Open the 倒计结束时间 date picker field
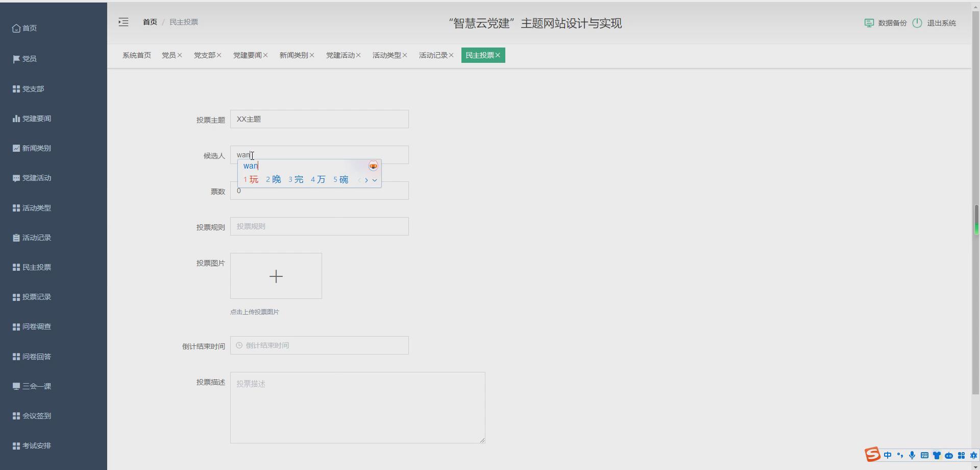This screenshot has width=980, height=470. 320,345
